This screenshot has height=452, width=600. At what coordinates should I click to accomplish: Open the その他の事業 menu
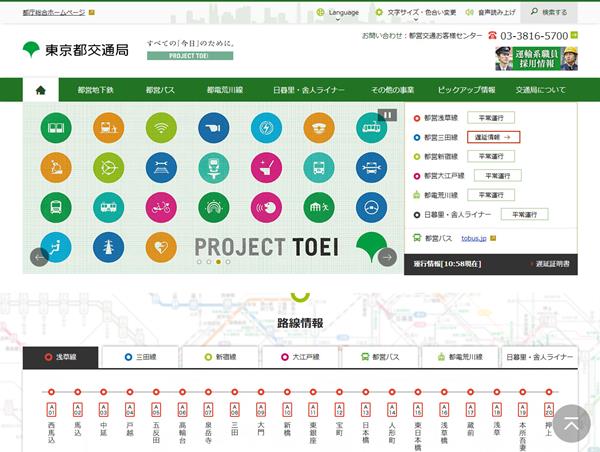pos(392,90)
